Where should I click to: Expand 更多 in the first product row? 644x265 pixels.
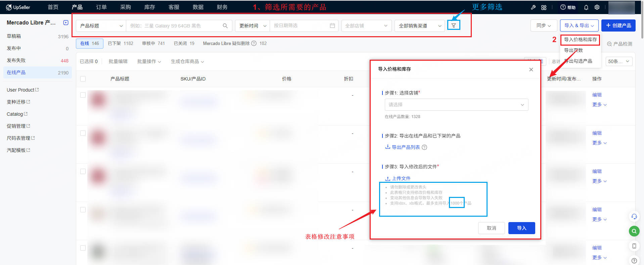599,105
